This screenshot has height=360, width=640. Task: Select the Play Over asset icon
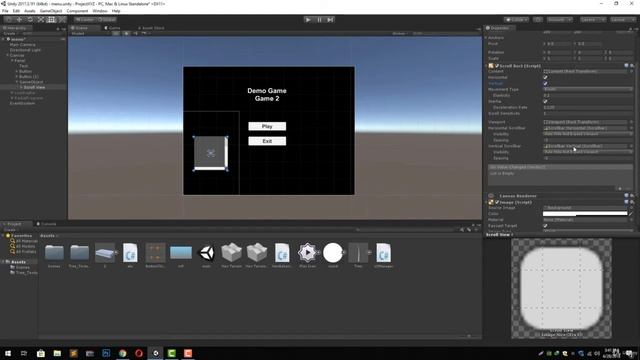pyautogui.click(x=307, y=253)
